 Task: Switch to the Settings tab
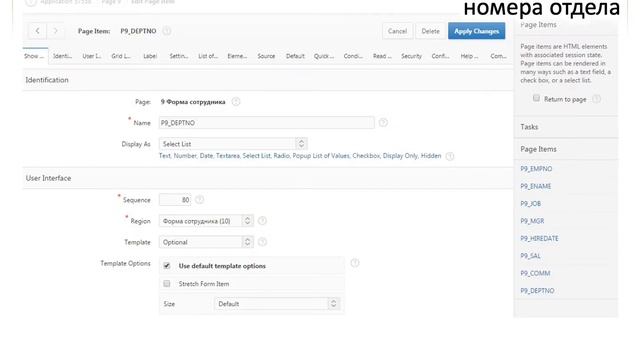179,56
